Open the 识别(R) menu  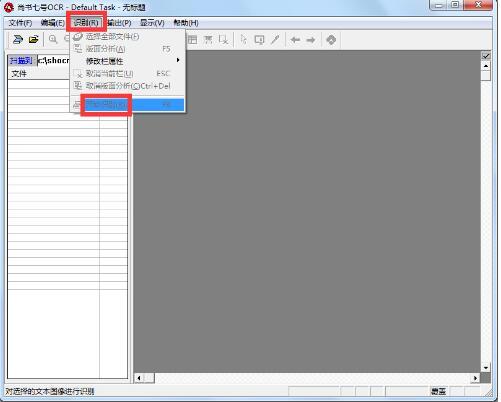86,23
